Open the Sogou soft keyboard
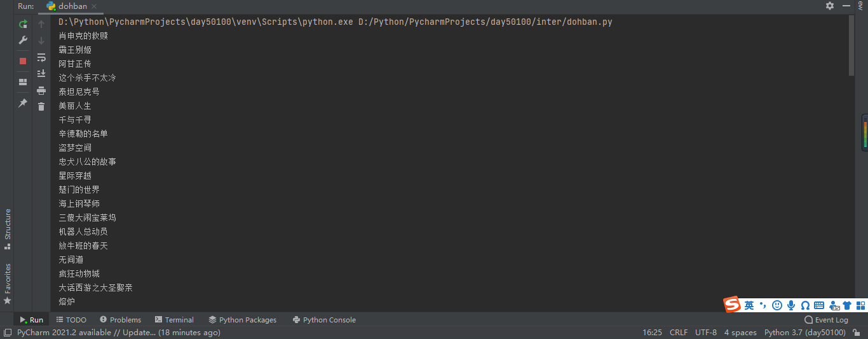This screenshot has width=868, height=339. (819, 305)
